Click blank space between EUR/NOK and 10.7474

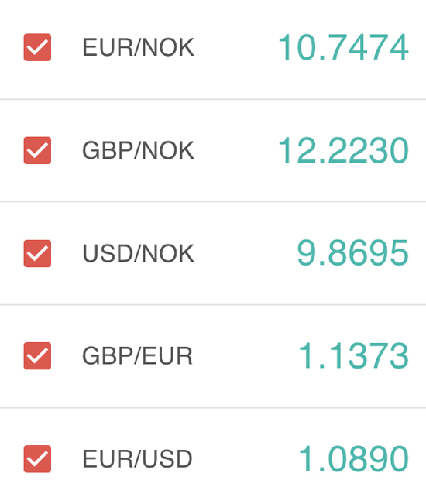pos(236,47)
